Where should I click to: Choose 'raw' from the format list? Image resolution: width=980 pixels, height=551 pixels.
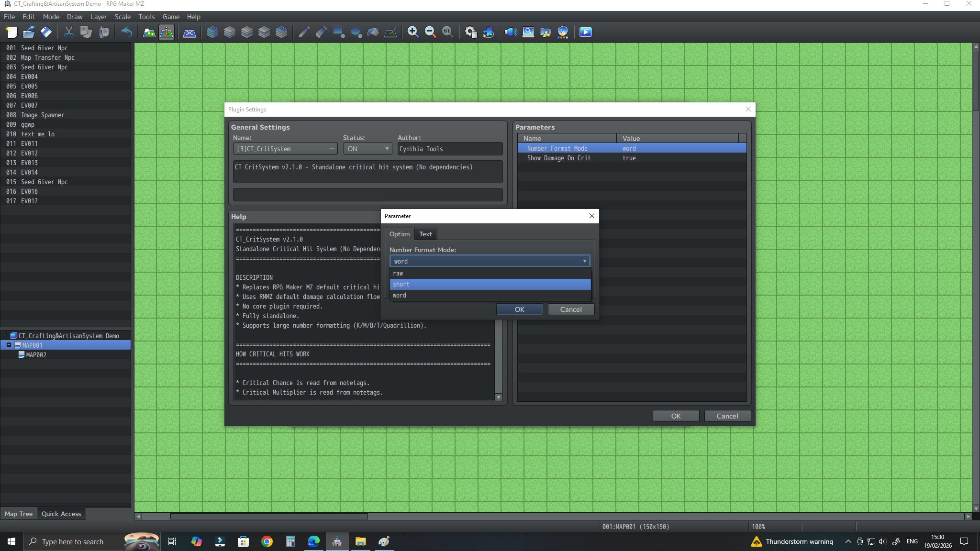click(x=490, y=273)
